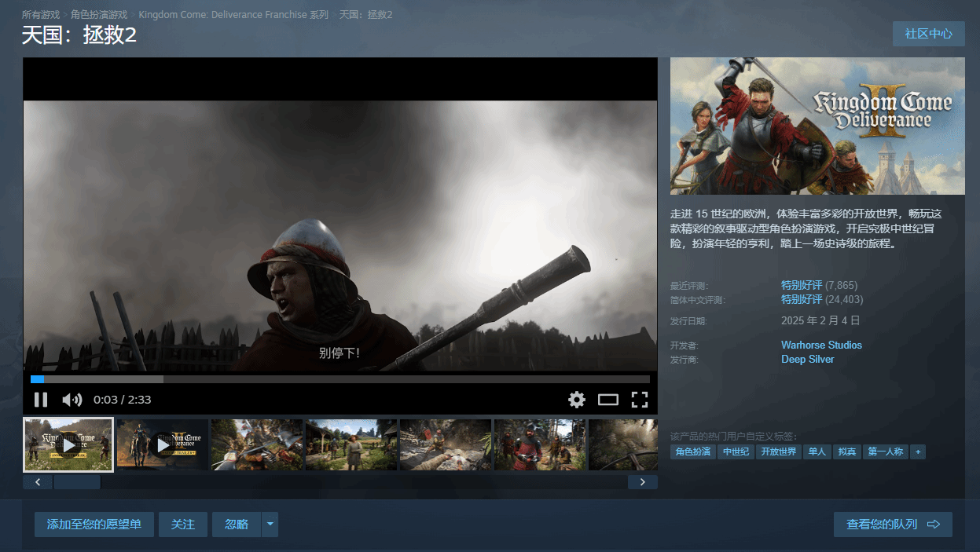Open 查看您的队列 queue button
The width and height of the screenshot is (980, 552).
(893, 525)
